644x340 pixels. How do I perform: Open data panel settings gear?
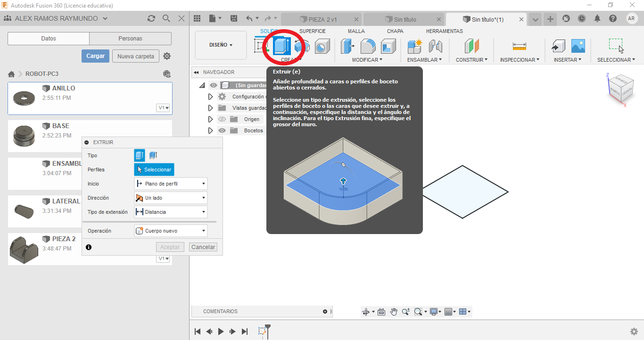pos(167,56)
